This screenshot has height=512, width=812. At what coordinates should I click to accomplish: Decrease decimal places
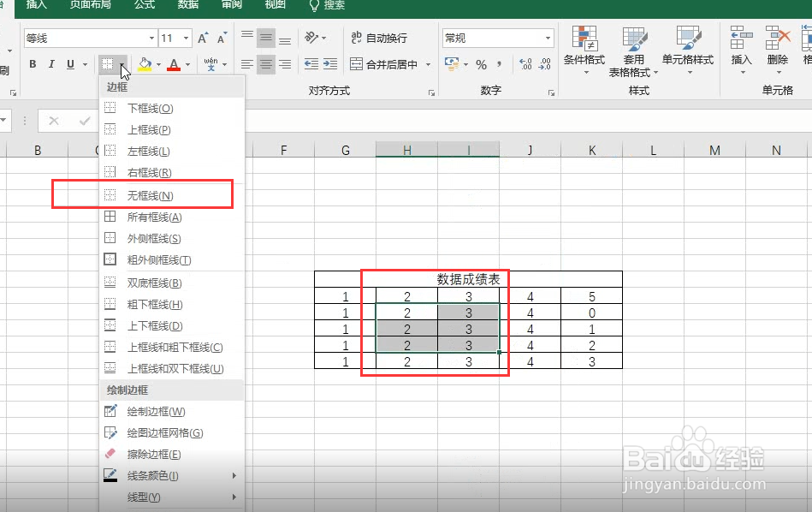[545, 64]
